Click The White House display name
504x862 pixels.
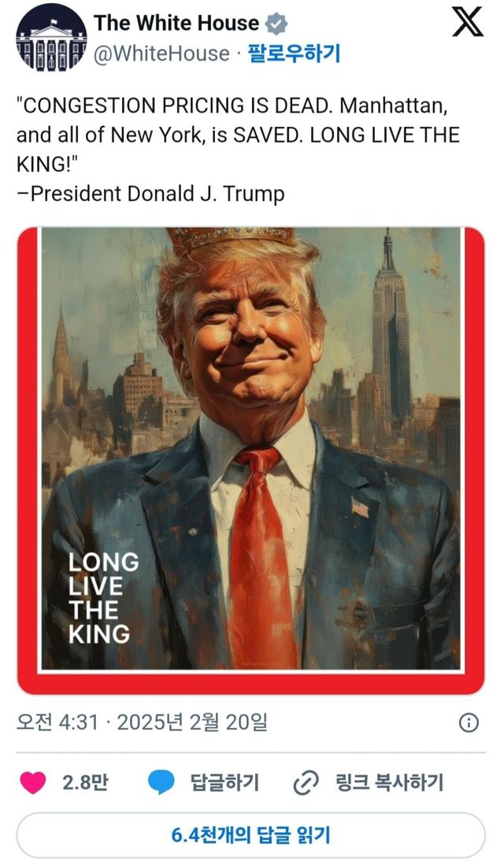176,23
